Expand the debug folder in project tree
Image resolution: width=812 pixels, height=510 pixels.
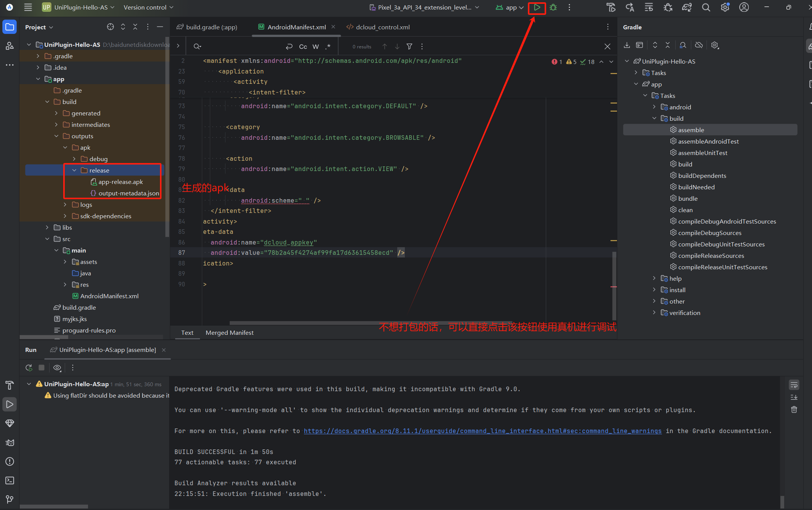pos(74,159)
